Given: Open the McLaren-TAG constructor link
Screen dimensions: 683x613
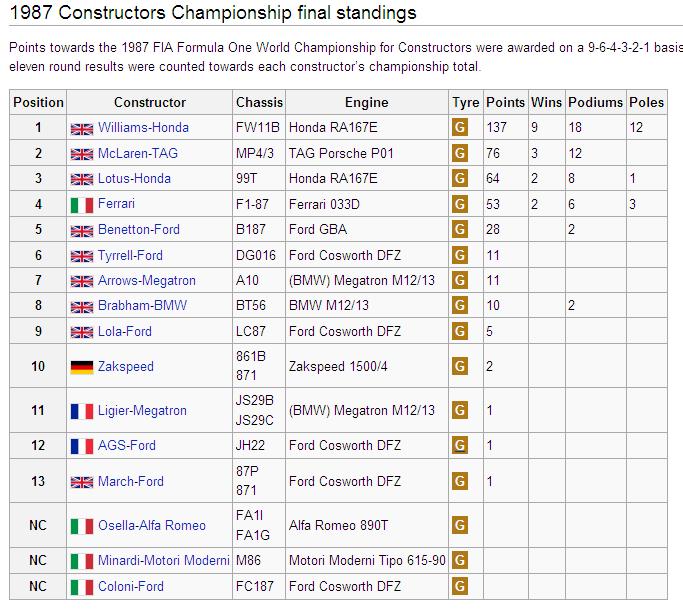Looking at the screenshot, I should (136, 153).
